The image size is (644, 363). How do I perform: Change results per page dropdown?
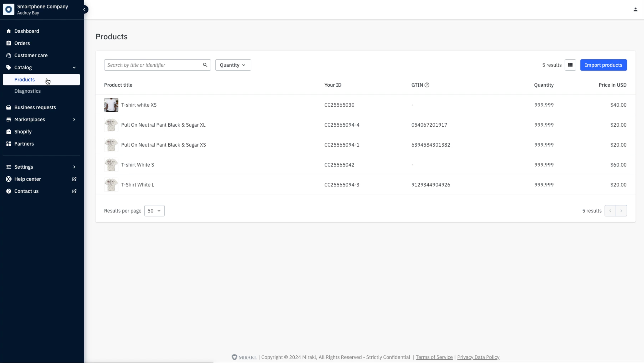click(x=154, y=211)
